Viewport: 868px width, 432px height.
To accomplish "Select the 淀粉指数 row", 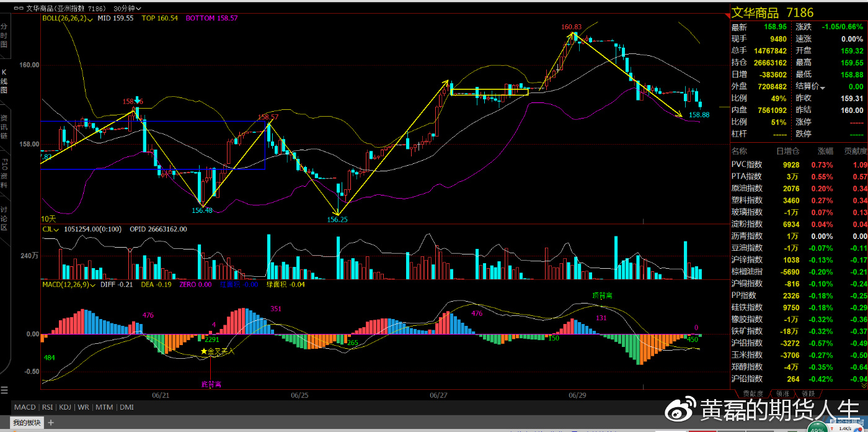I will 799,224.
